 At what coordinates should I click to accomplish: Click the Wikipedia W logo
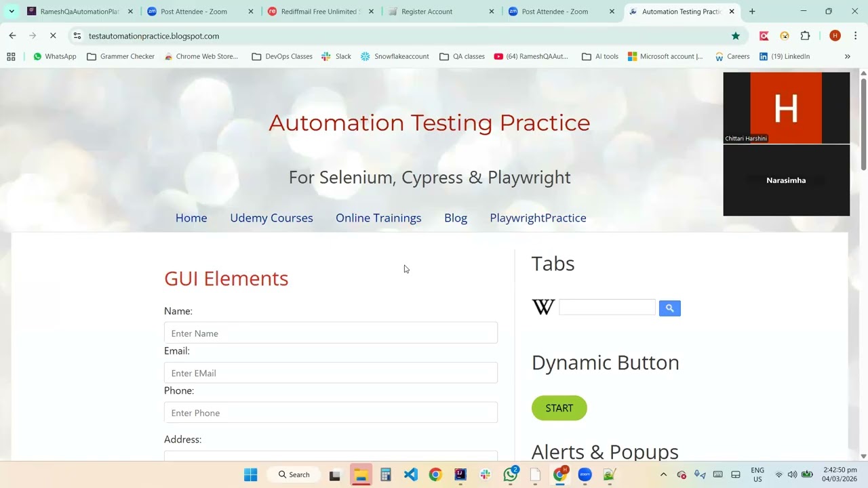543,307
